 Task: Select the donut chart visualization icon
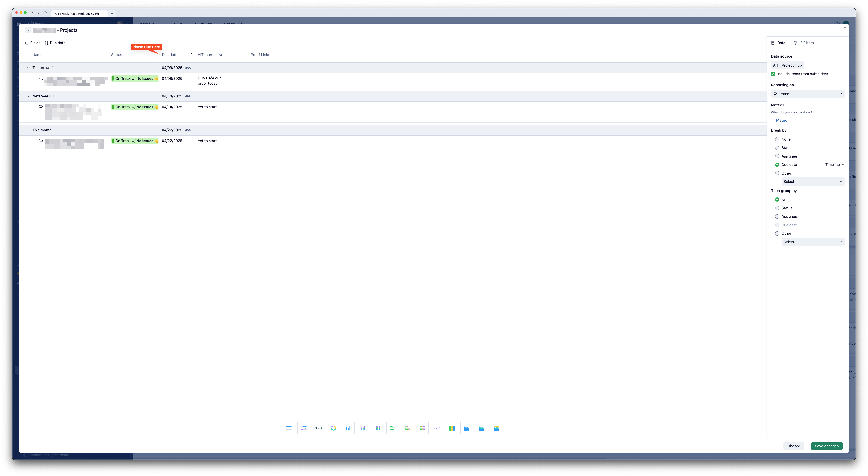tap(333, 428)
